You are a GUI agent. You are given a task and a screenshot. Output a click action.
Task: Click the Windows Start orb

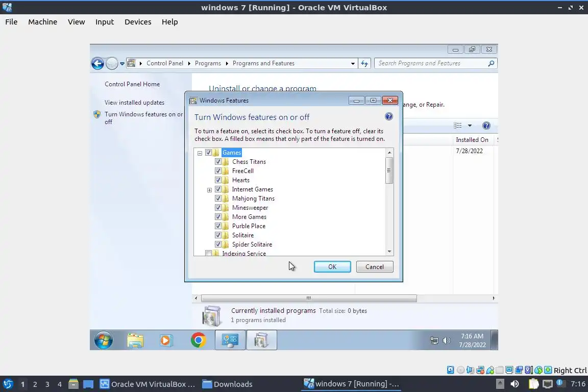104,340
